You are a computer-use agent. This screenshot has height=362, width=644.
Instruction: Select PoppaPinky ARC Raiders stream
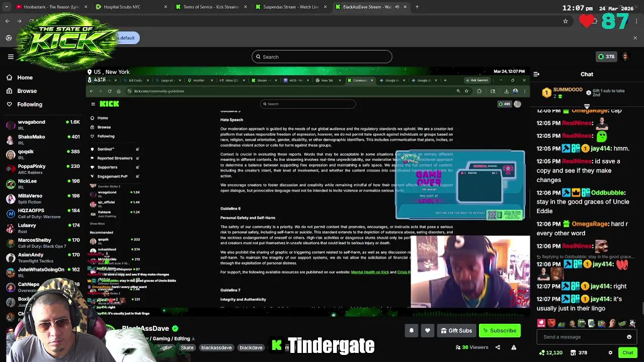click(x=43, y=169)
